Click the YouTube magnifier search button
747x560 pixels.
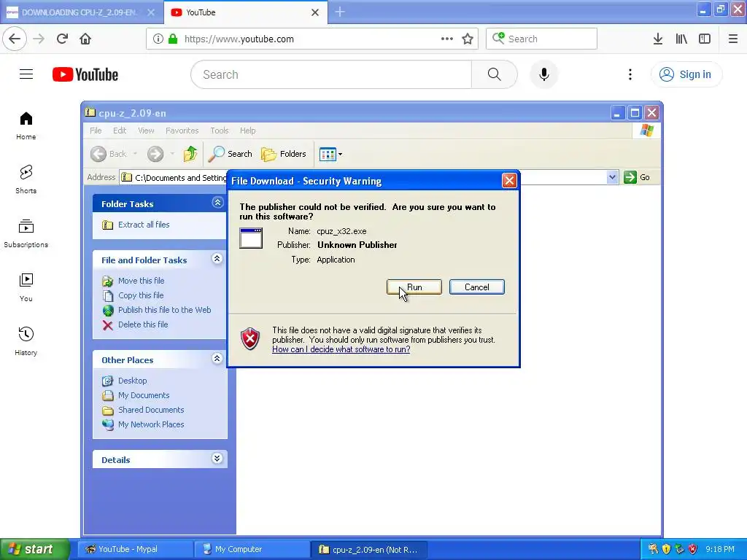coord(495,75)
